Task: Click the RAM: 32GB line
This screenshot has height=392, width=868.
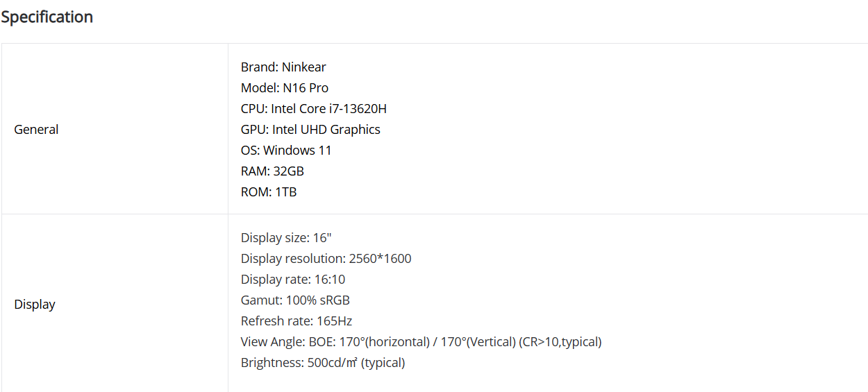Action: 272,171
